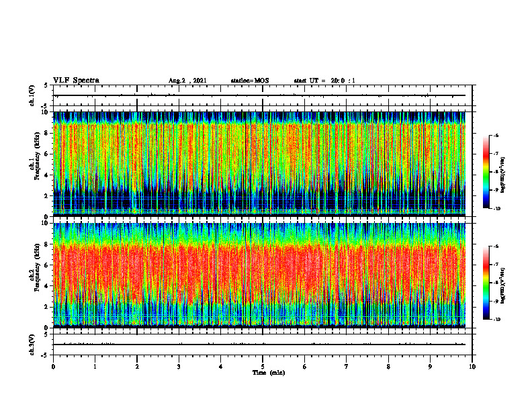This screenshot has height=411, width=532.
Task: Click time axis tick label '0'
Action: point(53,367)
